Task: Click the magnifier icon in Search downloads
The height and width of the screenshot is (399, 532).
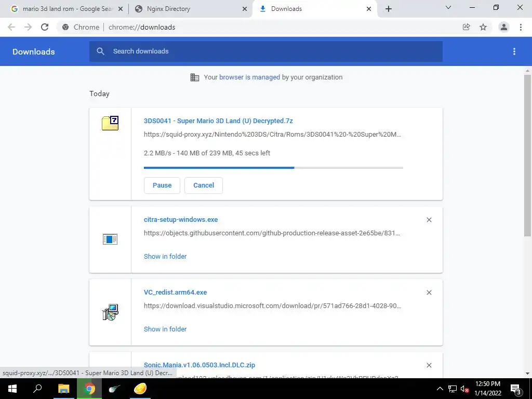Action: 100,51
